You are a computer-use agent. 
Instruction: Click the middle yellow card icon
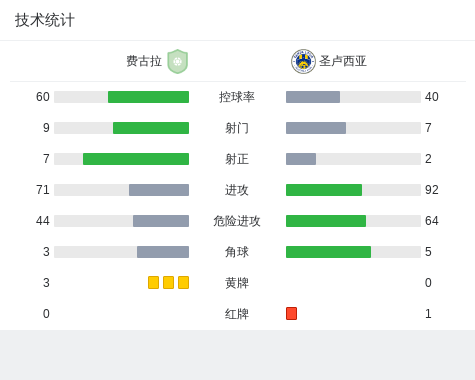pos(168,282)
